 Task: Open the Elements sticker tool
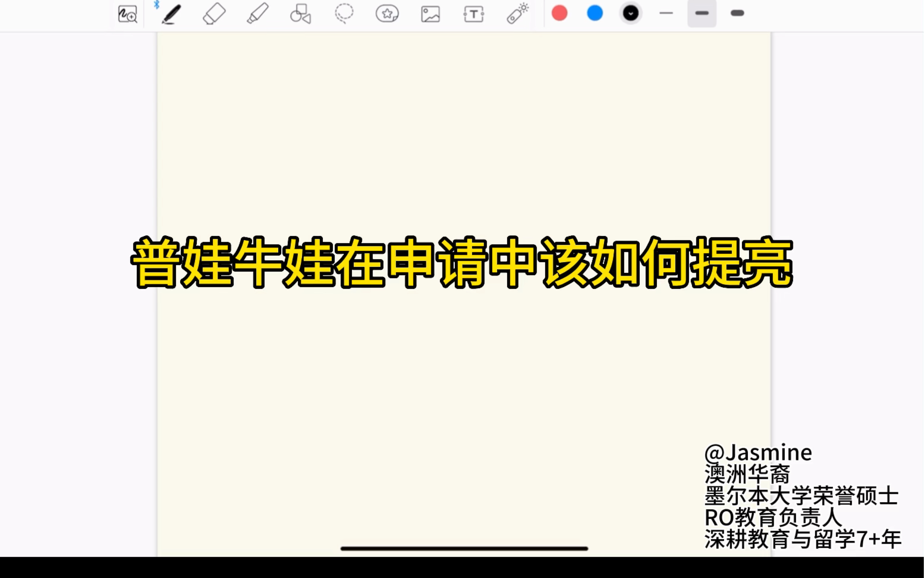[x=387, y=14]
